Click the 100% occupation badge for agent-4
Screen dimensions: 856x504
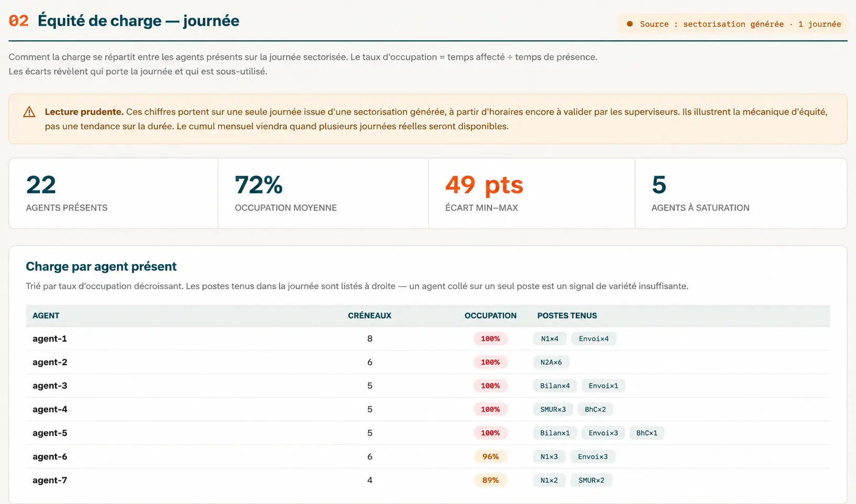click(490, 409)
